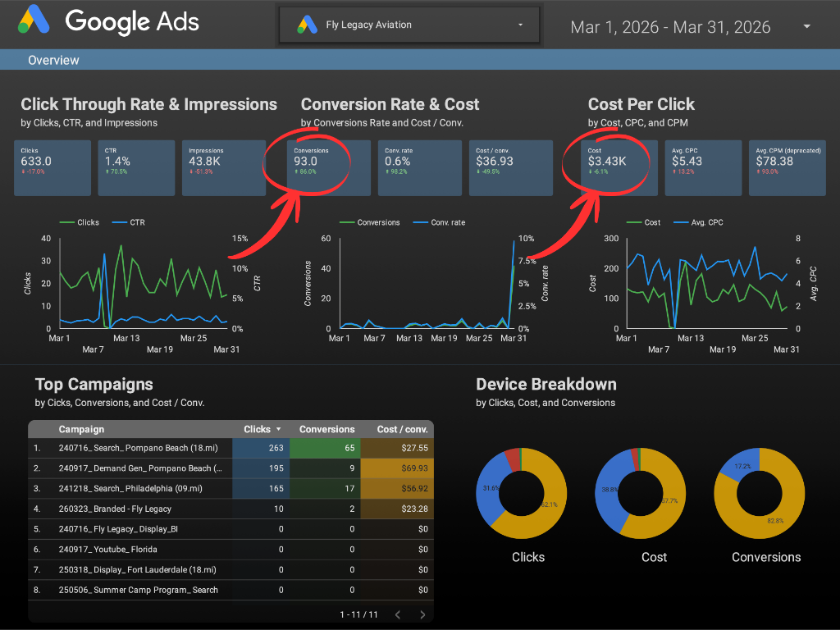Click the Device Breakdown heading
This screenshot has width=840, height=630.
pos(546,384)
